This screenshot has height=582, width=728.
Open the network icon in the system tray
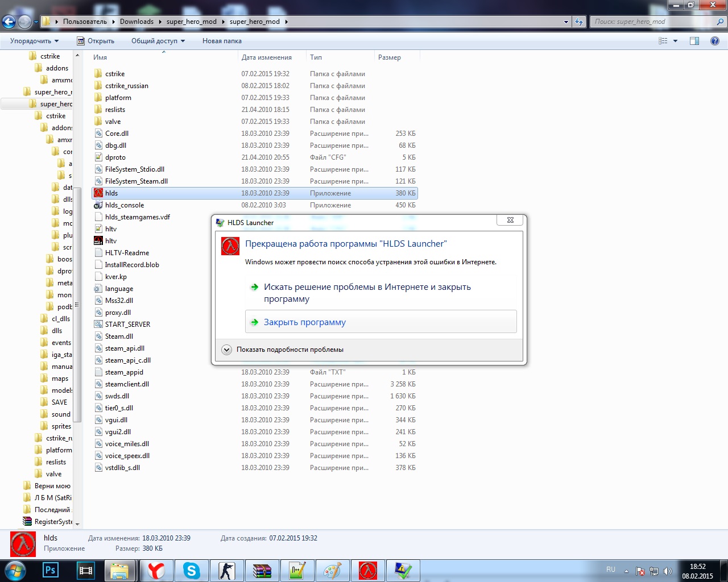point(654,571)
